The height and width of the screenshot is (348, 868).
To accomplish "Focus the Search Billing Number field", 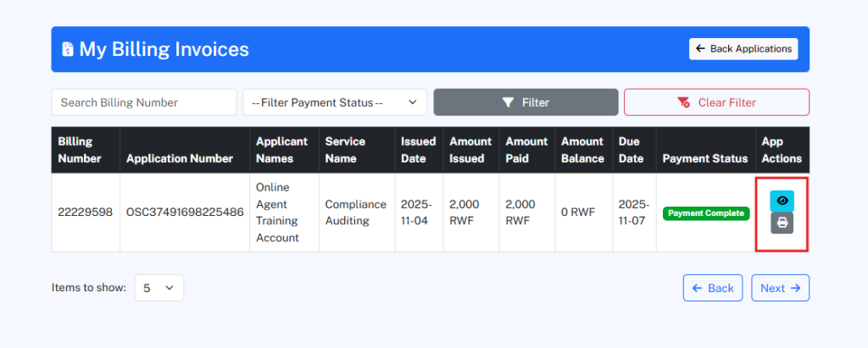I will [144, 102].
